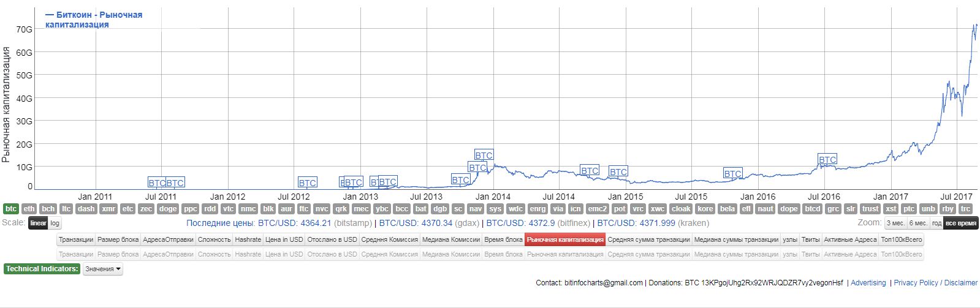Click the Technical Indicators green label
The image size is (980, 308).
pos(42,269)
